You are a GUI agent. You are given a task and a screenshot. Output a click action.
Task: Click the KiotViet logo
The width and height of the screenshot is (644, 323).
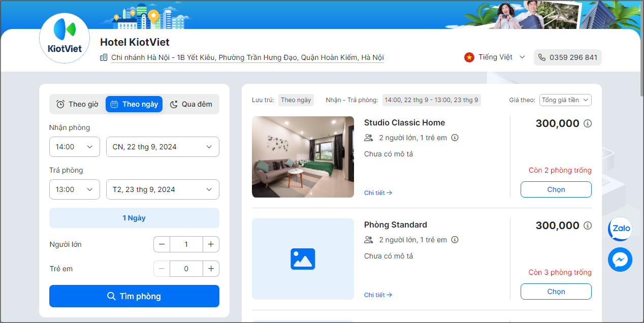tap(65, 38)
